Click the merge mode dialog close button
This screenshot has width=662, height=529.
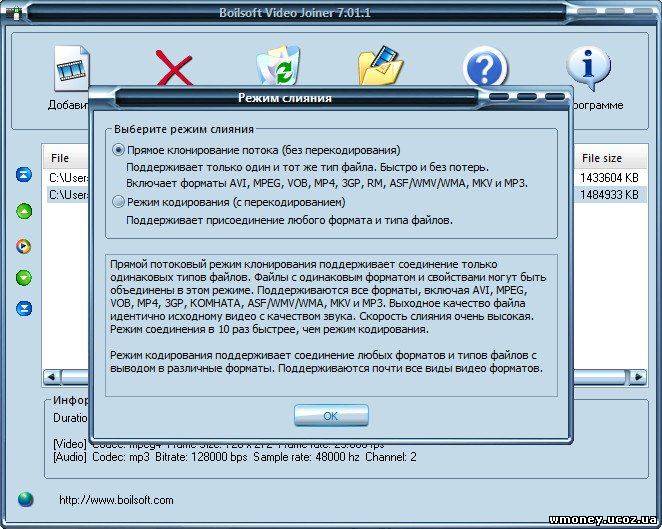tap(555, 97)
